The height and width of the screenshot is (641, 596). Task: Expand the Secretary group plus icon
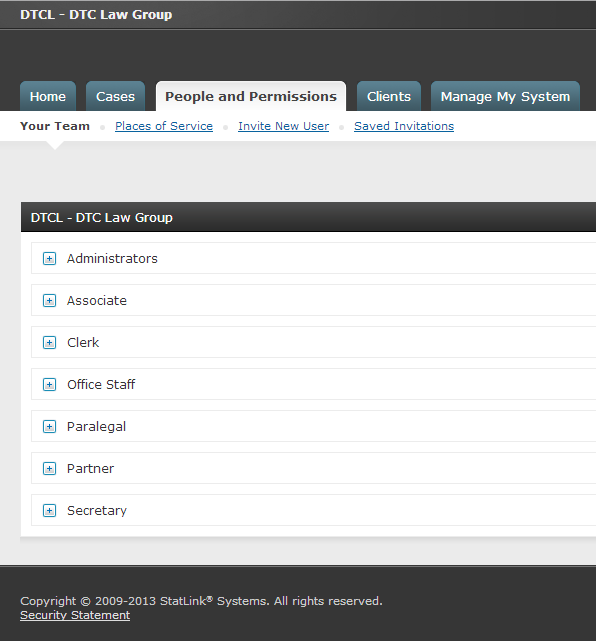(49, 511)
